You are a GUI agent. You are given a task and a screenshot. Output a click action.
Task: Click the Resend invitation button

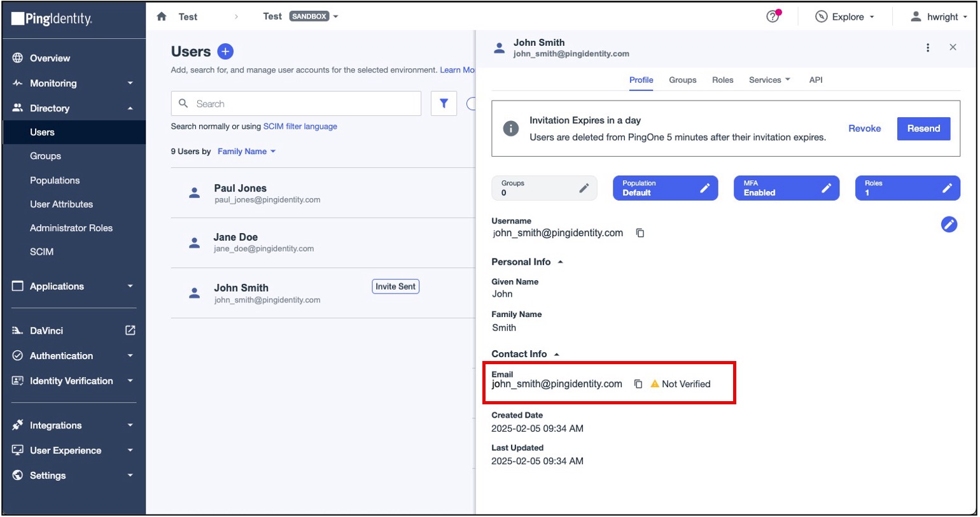coord(923,129)
